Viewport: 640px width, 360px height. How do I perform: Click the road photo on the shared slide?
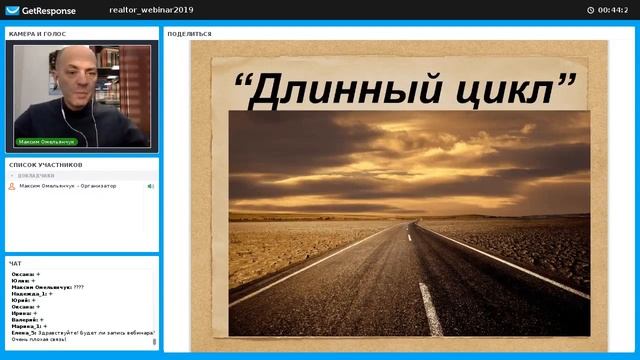coord(409,223)
